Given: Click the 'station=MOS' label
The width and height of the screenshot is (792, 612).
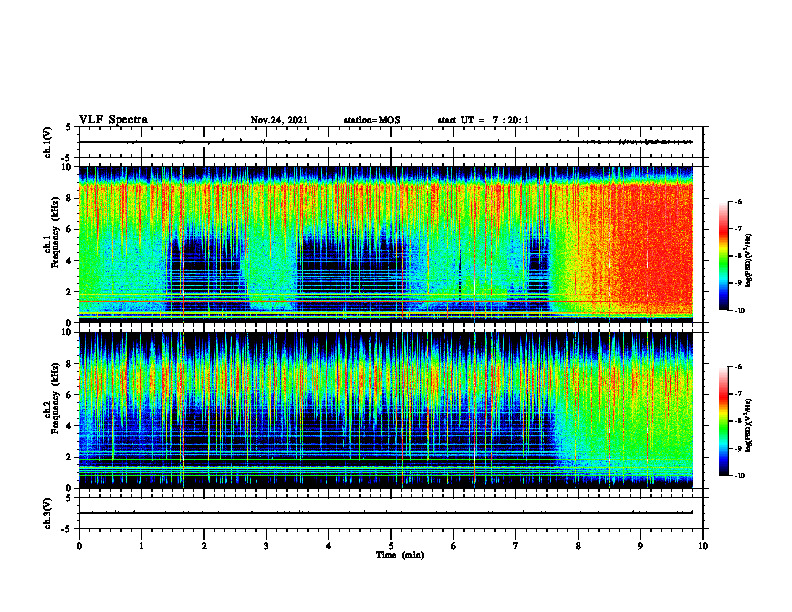Looking at the screenshot, I should point(372,120).
